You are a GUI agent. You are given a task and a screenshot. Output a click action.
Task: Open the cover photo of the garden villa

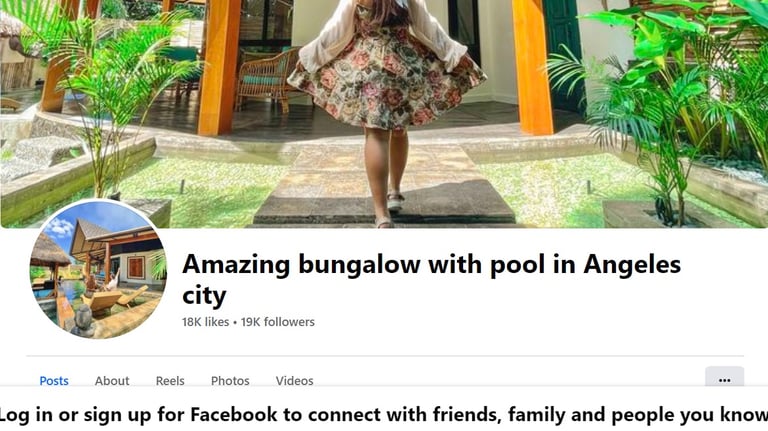384,114
